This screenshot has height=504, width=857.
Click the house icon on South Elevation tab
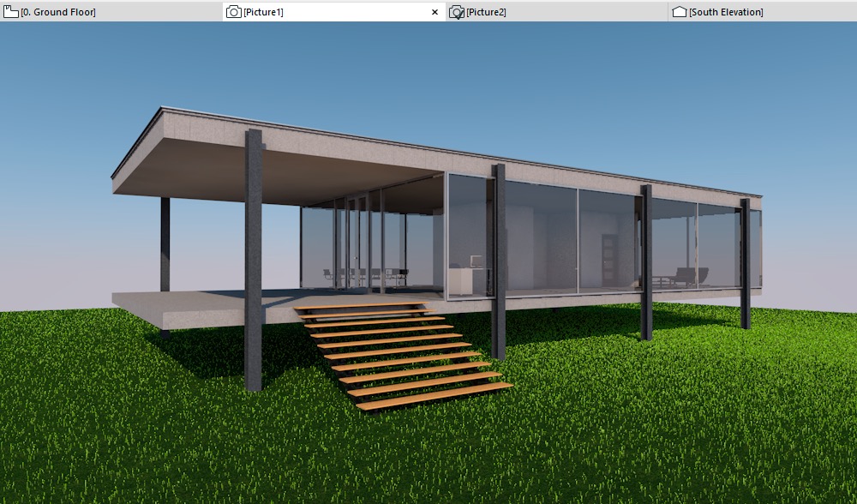click(x=680, y=11)
